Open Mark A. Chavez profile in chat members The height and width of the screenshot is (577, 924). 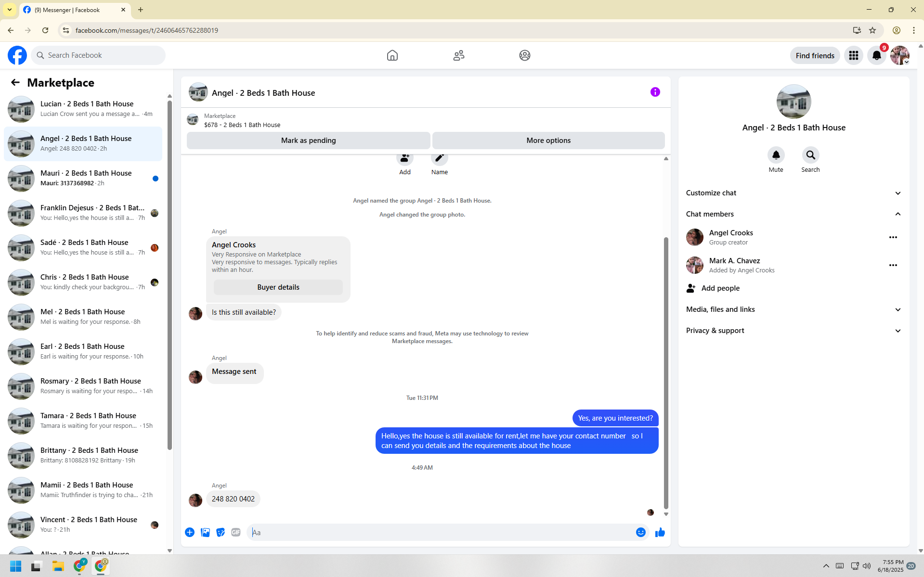(x=730, y=265)
